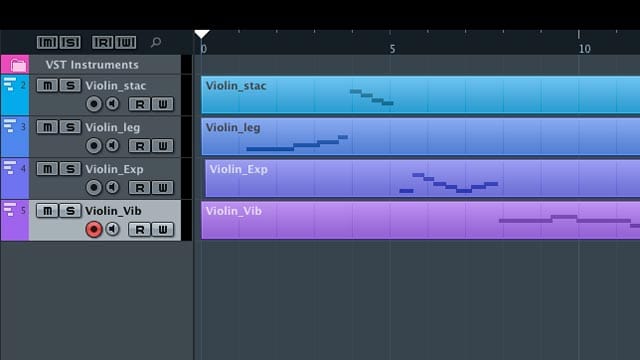This screenshot has width=640, height=360.
Task: Enable read automation on Violin_Vib
Action: pyautogui.click(x=140, y=230)
